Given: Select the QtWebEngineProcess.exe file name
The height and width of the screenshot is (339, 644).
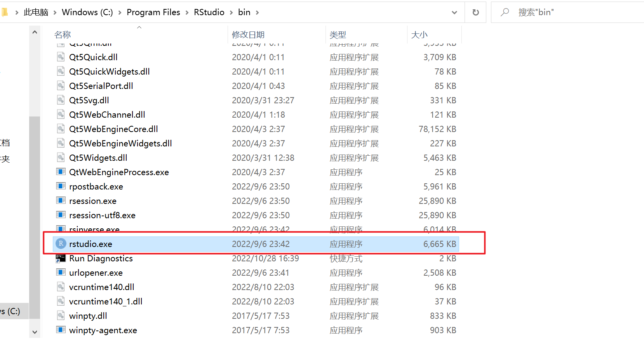Looking at the screenshot, I should pos(119,172).
